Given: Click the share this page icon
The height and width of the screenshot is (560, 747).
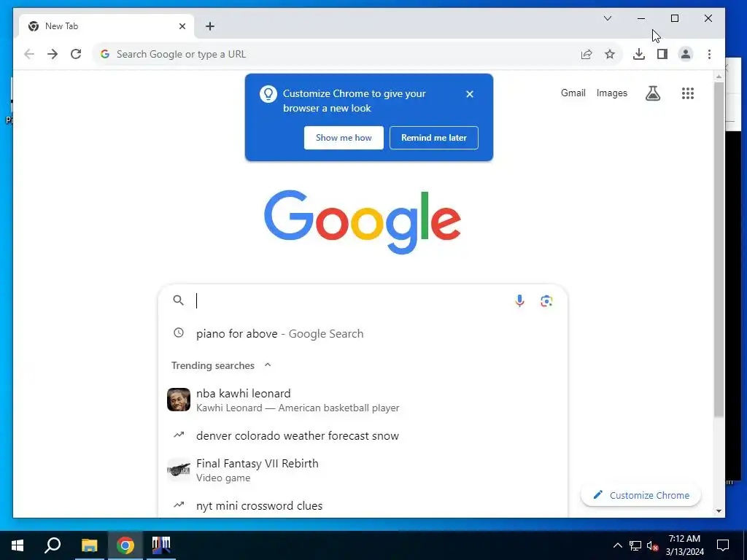Looking at the screenshot, I should (587, 54).
